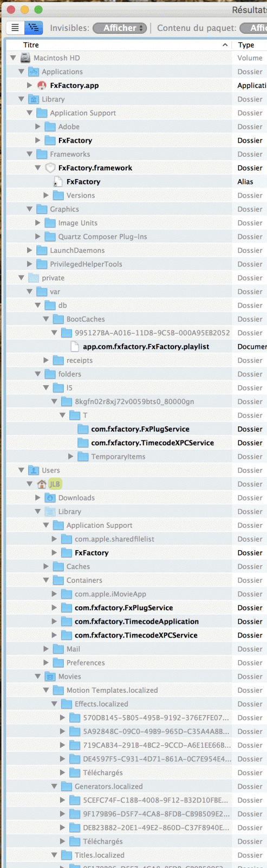267x868 pixels.
Task: Click the Users folder icon
Action: pos(34,470)
